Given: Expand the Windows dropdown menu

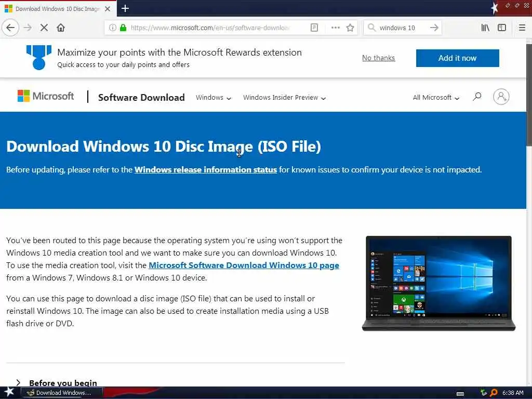Looking at the screenshot, I should (214, 97).
